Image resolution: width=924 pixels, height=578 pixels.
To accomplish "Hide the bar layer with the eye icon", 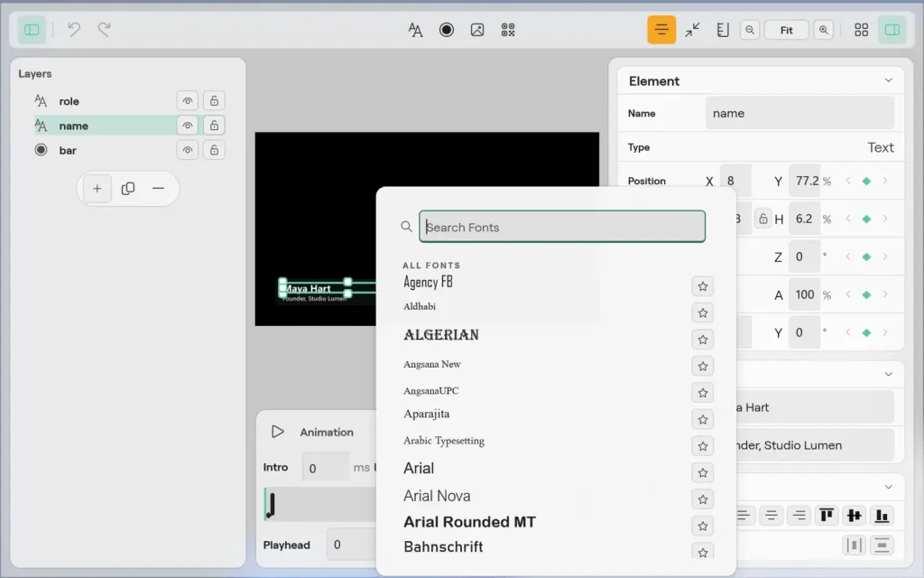I will pyautogui.click(x=188, y=150).
